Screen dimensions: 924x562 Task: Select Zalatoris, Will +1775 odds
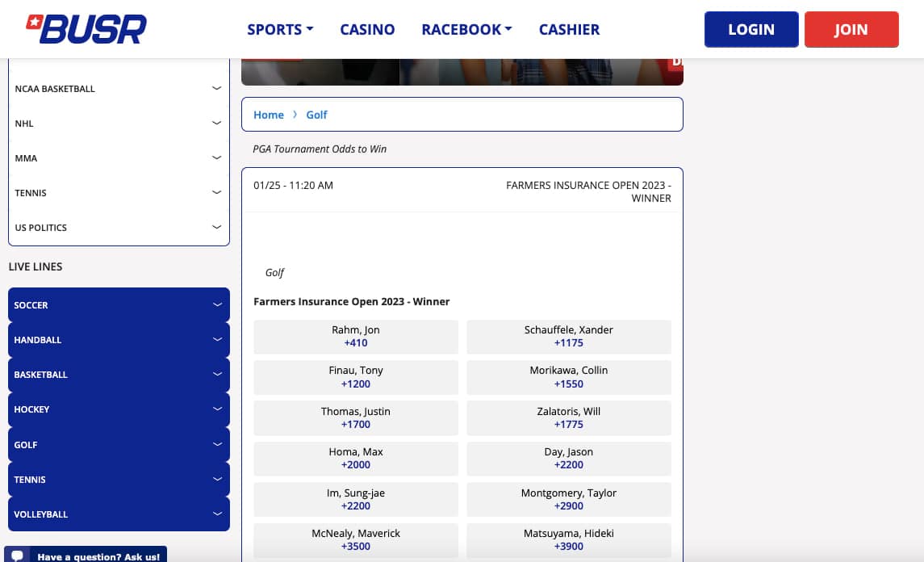click(x=569, y=418)
